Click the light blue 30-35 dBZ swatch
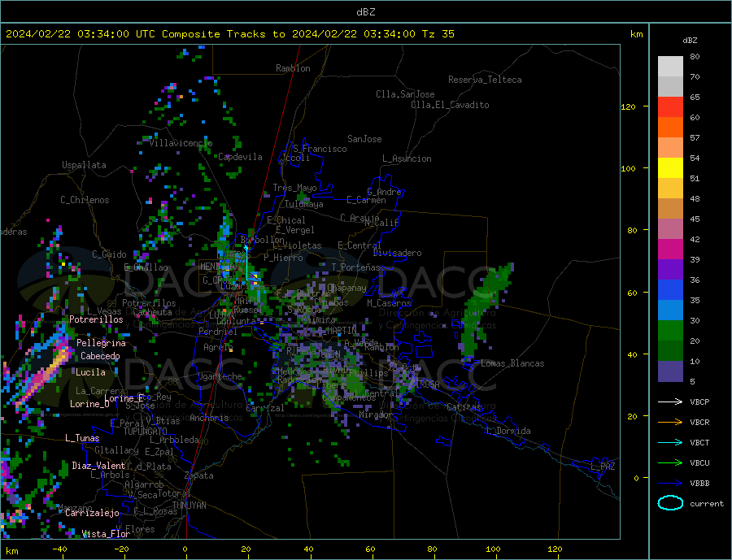The image size is (732, 560). click(x=670, y=310)
